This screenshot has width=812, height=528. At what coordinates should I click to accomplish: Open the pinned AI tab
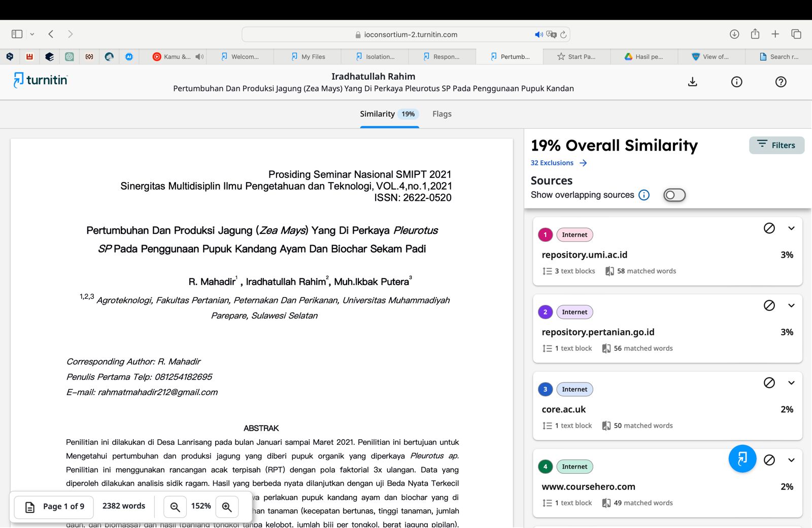click(129, 57)
